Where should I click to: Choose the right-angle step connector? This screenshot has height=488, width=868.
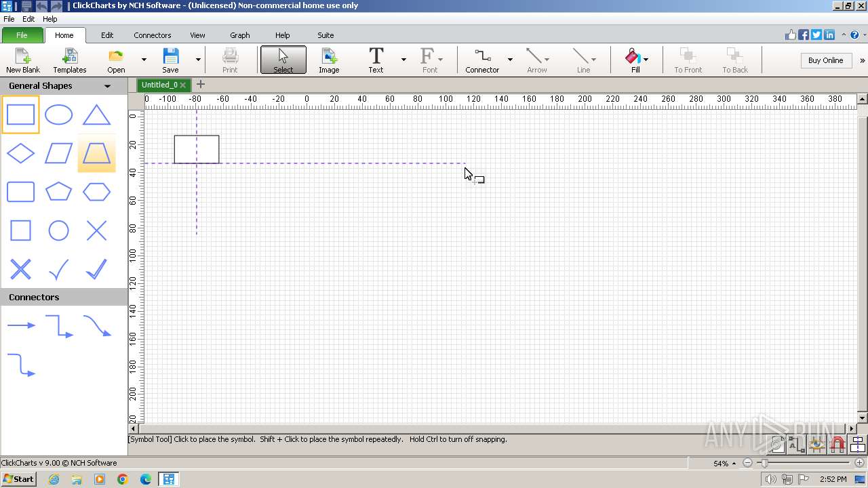point(58,326)
